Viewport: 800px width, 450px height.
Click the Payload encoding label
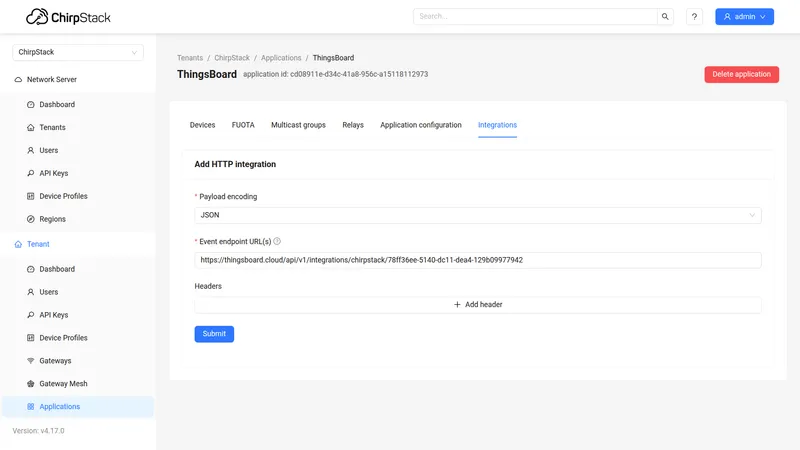[228, 197]
